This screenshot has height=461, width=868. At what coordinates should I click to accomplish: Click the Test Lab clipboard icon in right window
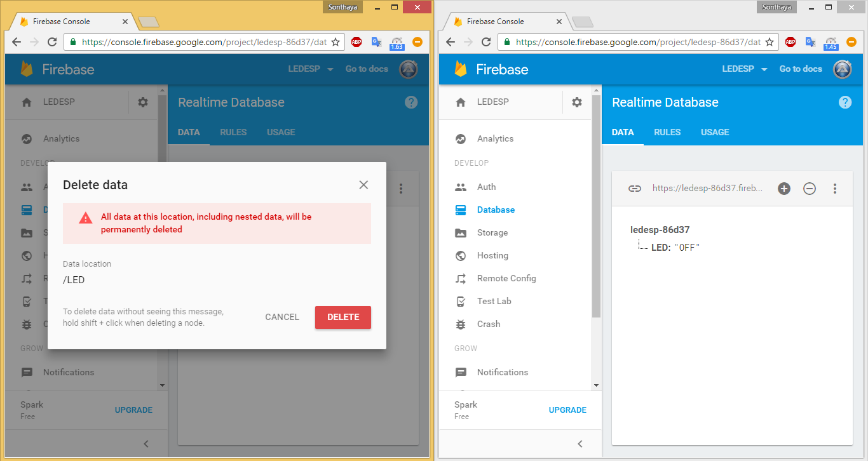461,301
